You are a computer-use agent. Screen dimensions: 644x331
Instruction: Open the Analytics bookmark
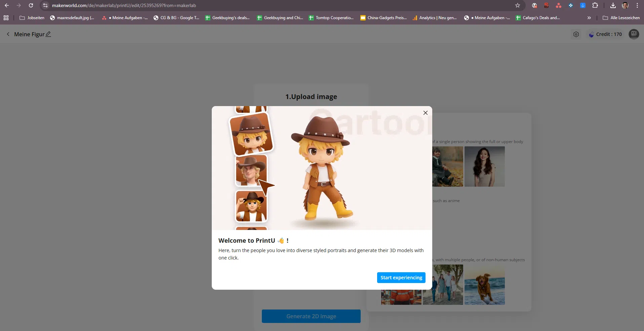tap(435, 18)
